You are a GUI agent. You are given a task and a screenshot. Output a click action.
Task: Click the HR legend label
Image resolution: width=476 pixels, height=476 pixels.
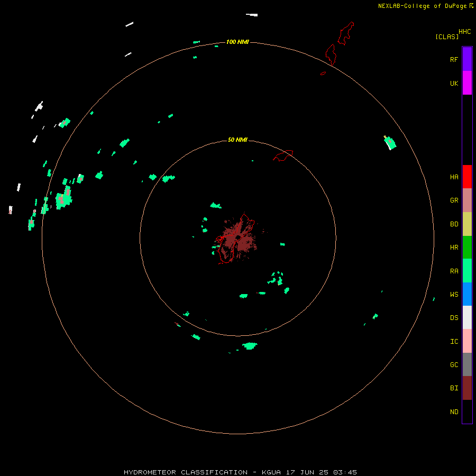(x=454, y=248)
